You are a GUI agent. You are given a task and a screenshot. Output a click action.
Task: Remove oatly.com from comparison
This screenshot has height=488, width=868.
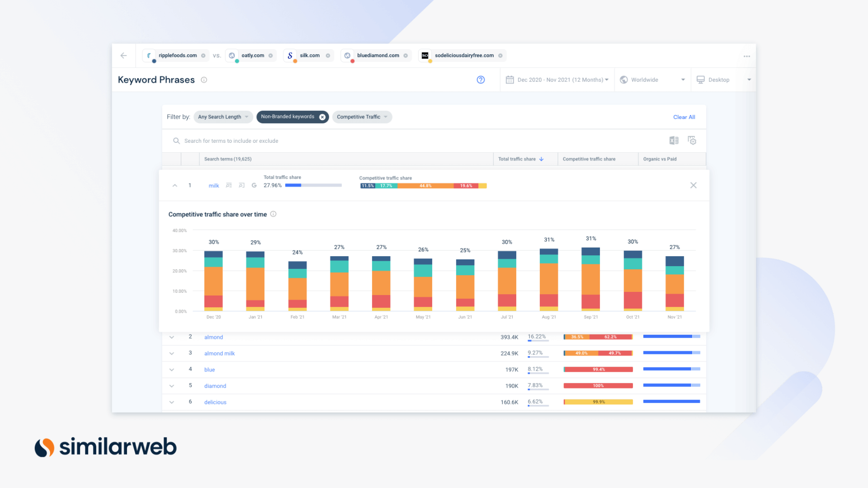tap(270, 56)
